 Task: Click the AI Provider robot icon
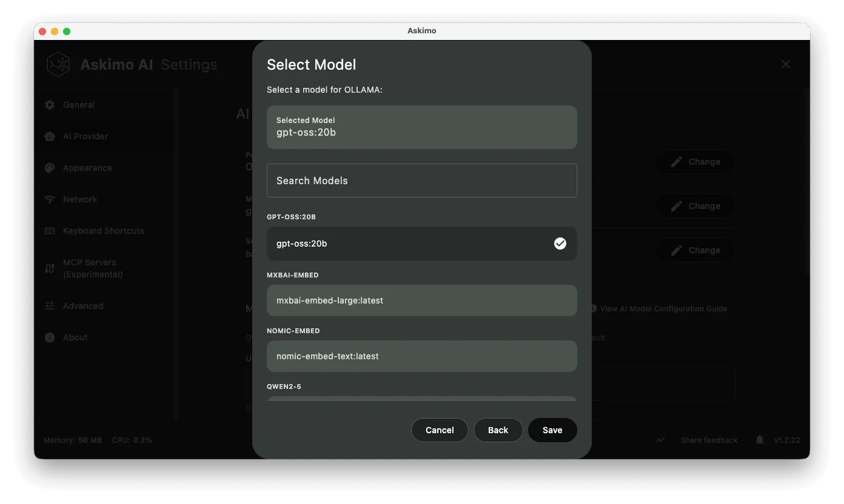[50, 136]
